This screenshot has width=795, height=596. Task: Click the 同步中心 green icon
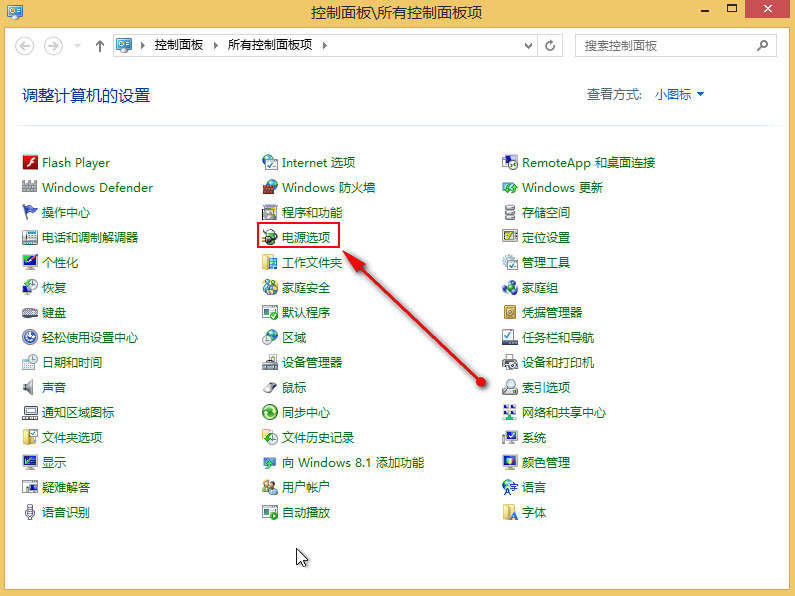point(270,412)
